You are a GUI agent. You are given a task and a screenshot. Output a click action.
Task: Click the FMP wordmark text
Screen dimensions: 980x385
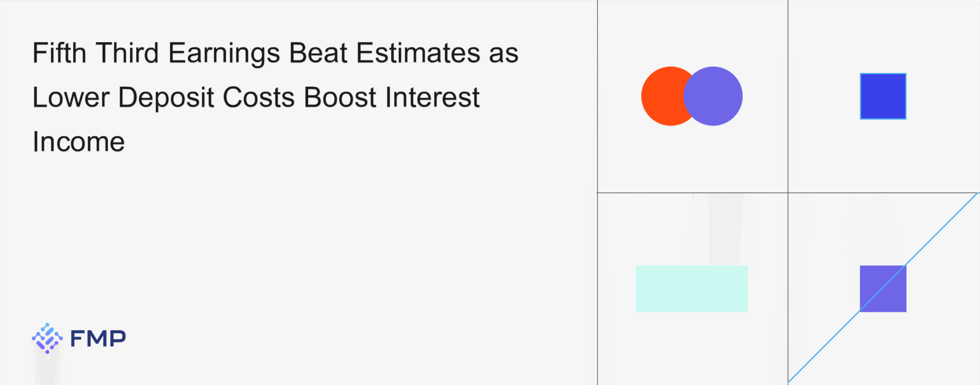[x=98, y=339]
